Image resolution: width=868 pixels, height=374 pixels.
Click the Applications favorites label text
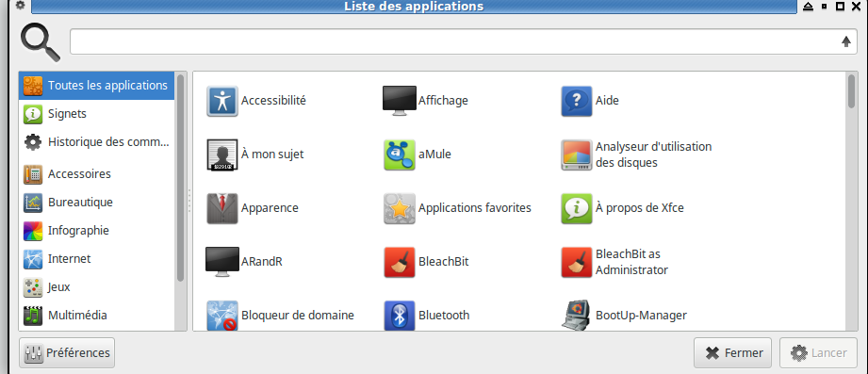[x=474, y=208]
